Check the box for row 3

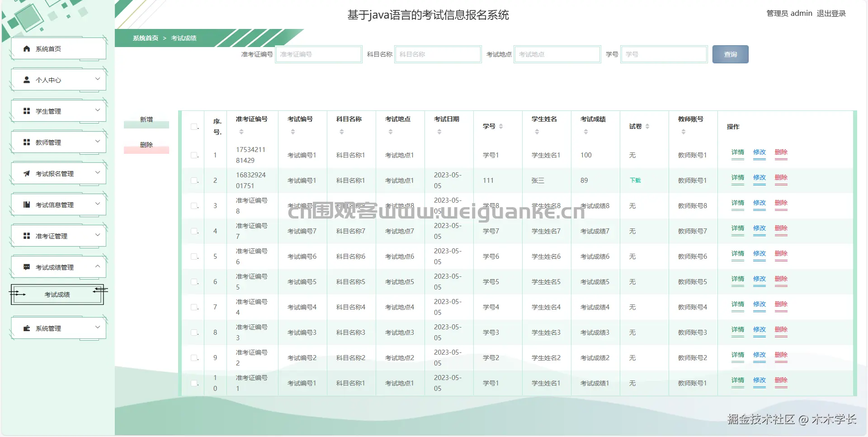tap(194, 206)
